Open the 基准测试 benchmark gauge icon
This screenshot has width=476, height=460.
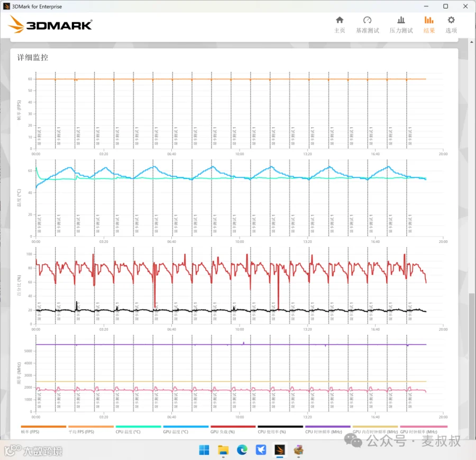(x=368, y=25)
